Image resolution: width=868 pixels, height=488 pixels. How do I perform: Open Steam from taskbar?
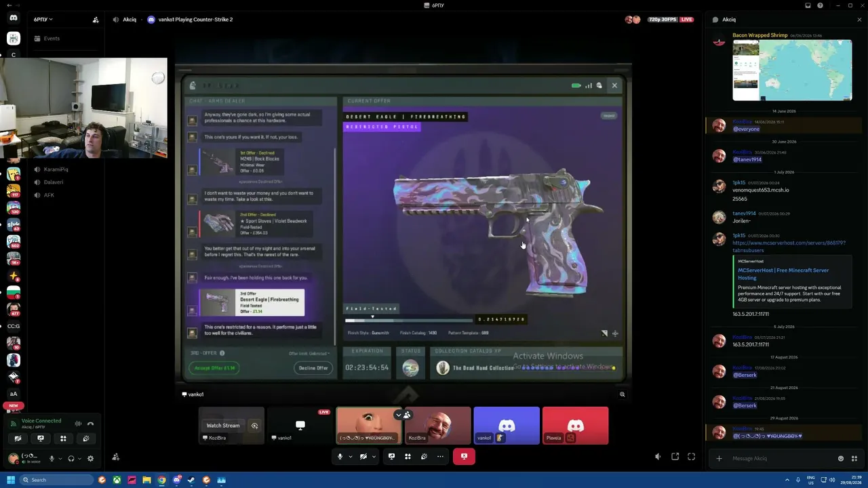click(x=191, y=480)
